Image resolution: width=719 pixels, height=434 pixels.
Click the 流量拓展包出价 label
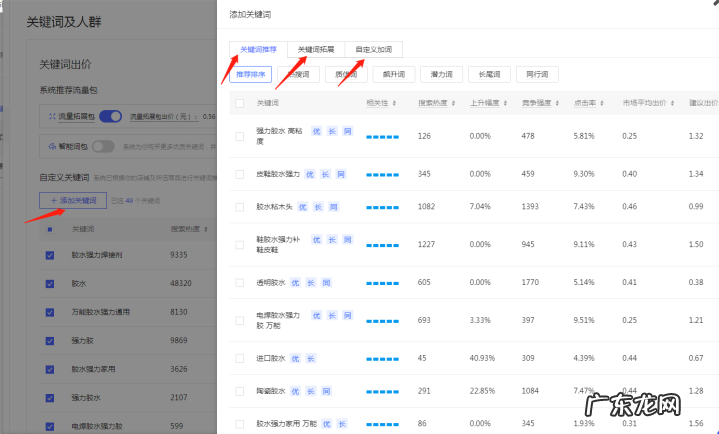point(164,117)
